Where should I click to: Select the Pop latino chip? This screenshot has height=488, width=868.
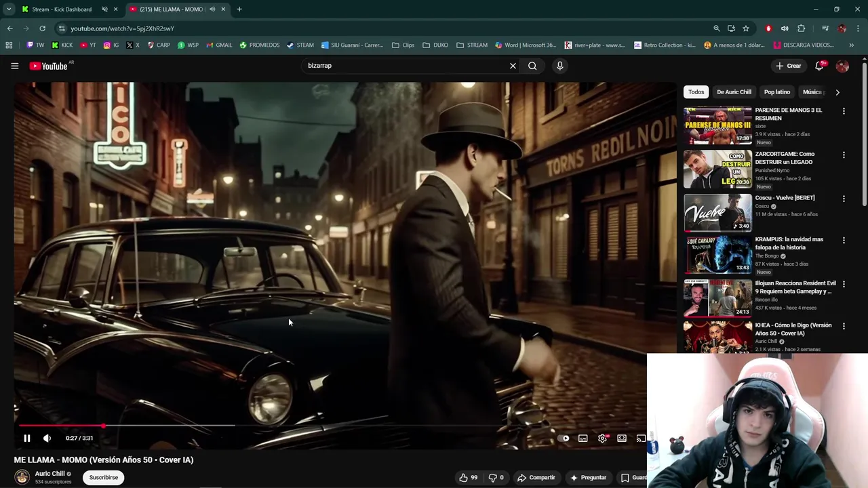pos(777,91)
